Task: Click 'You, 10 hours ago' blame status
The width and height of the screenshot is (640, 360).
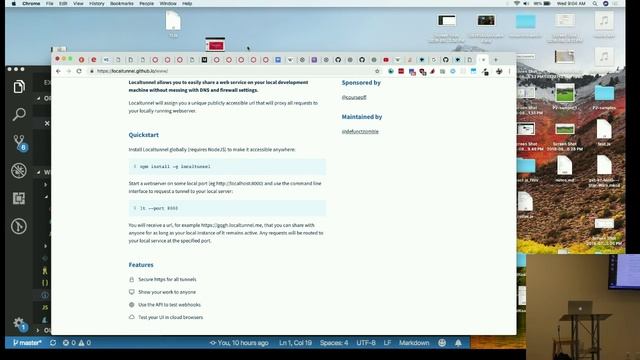Action: coord(239,343)
